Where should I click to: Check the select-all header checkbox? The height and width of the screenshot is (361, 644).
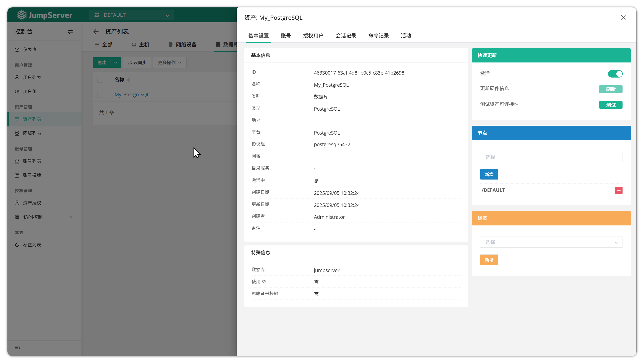100,80
